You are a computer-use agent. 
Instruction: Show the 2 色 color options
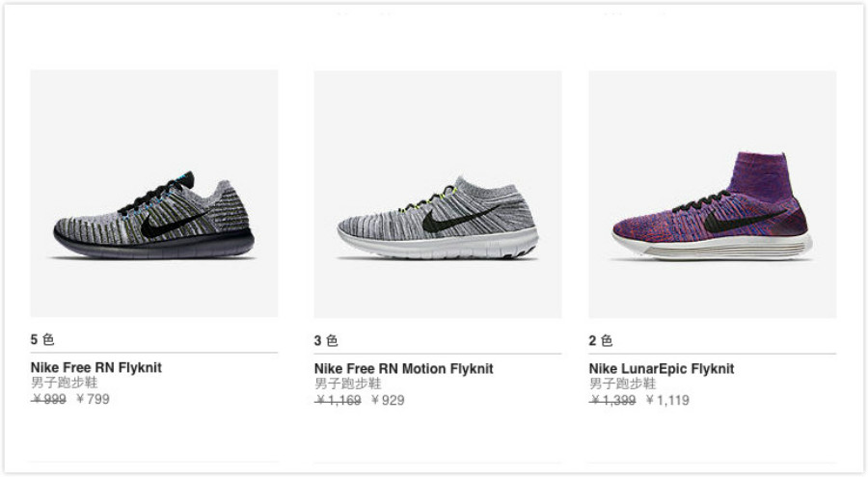pos(601,340)
